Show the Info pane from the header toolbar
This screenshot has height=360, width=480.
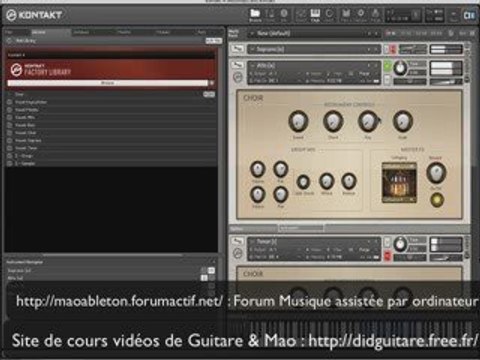click(x=284, y=15)
